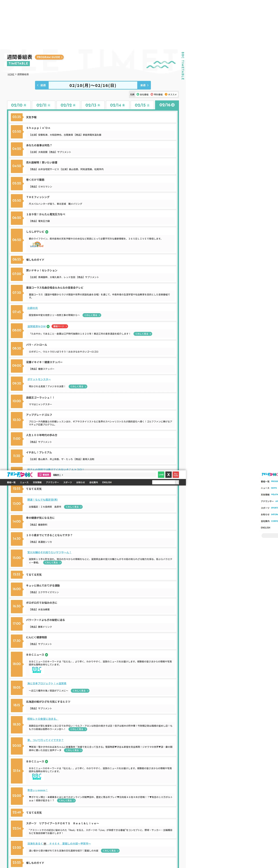Go to previous week with 前週

[42, 85]
